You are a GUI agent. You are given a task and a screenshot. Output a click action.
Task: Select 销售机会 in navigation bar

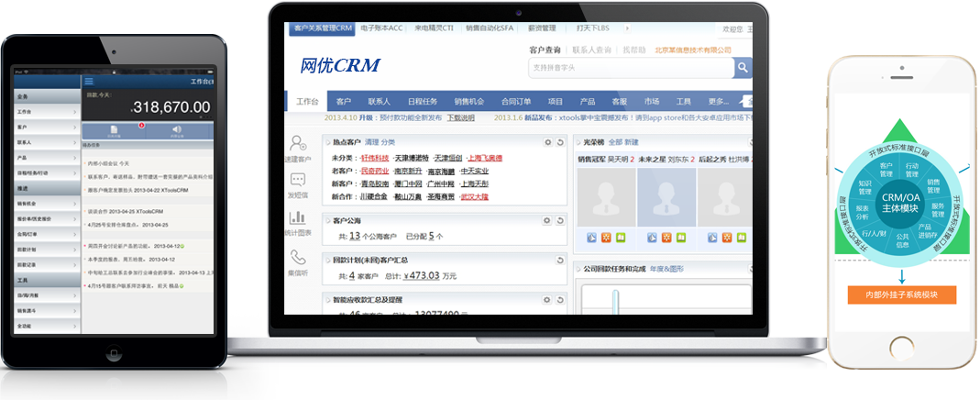468,101
